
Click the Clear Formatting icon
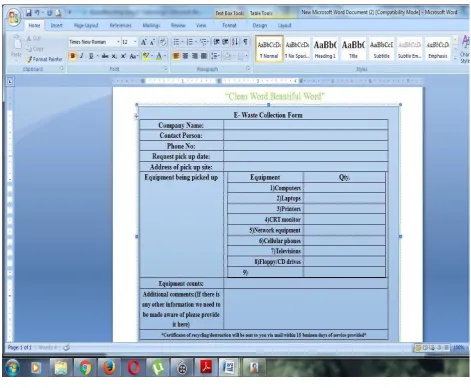(x=163, y=42)
